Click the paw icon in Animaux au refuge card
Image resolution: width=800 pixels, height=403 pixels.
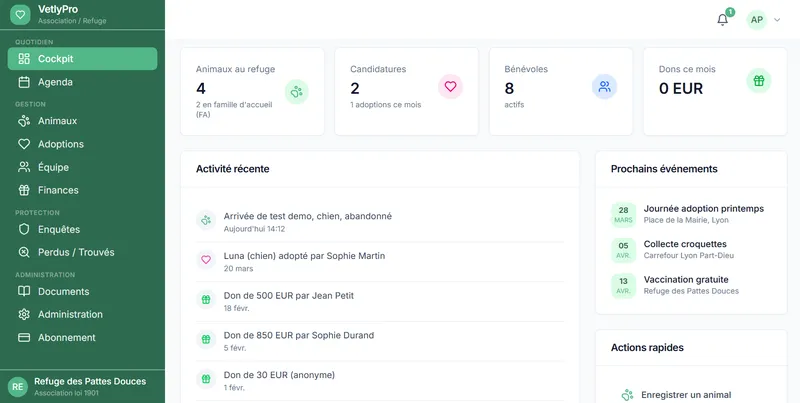296,92
